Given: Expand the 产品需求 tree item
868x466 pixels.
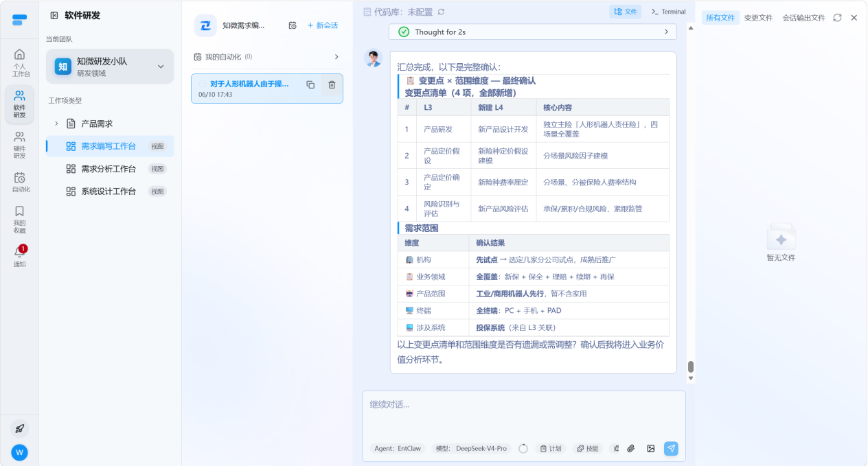Looking at the screenshot, I should [56, 124].
